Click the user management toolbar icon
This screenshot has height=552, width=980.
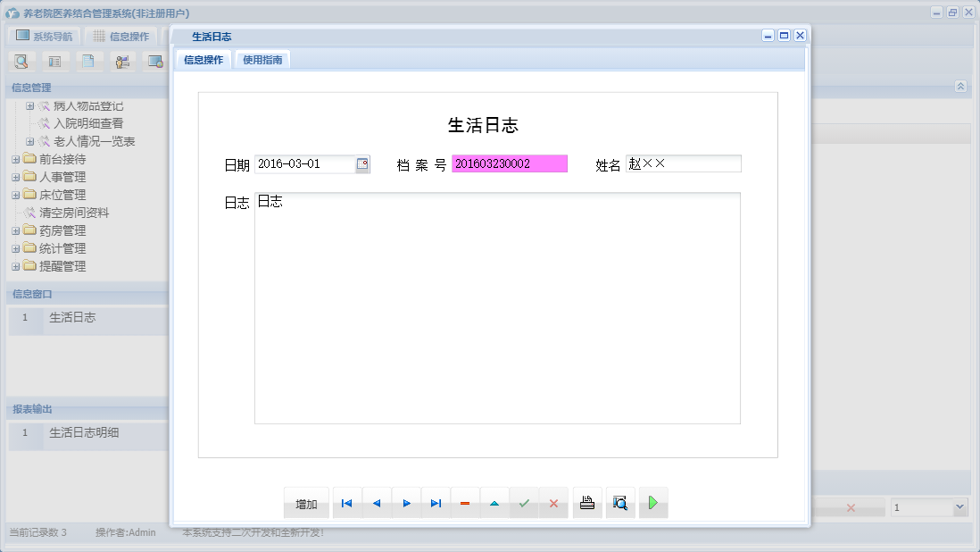pyautogui.click(x=121, y=61)
